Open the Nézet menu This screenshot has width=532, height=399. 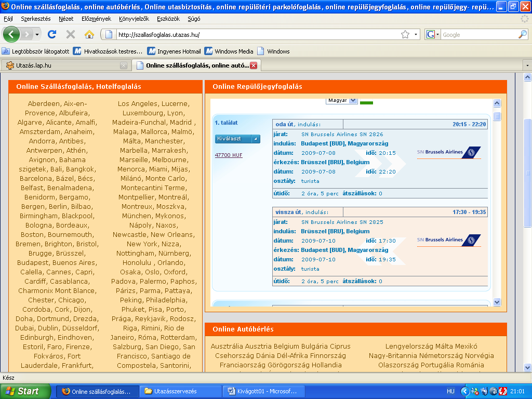[66, 19]
